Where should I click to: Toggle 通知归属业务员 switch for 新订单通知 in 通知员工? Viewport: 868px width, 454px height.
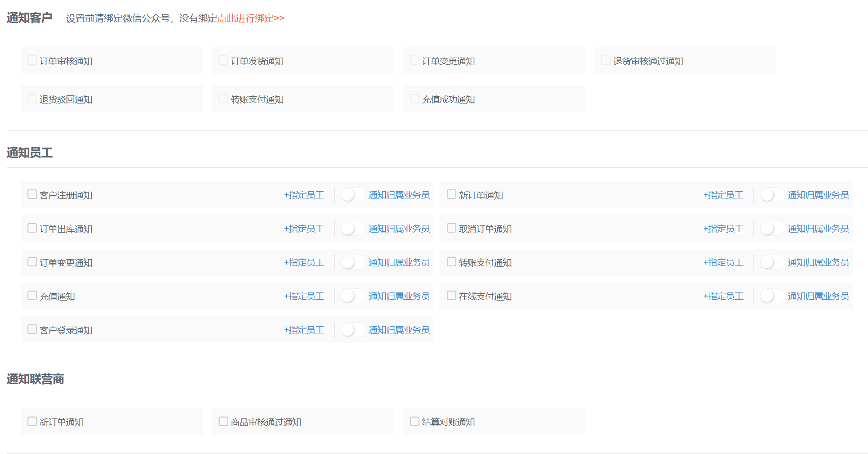tap(772, 195)
